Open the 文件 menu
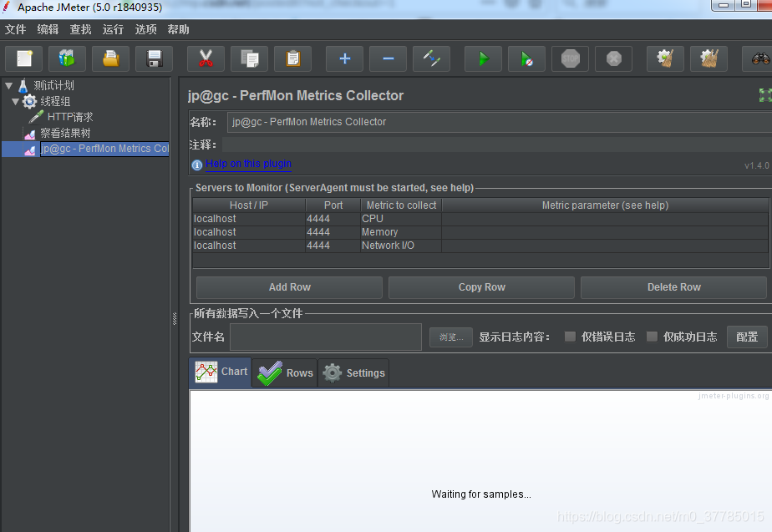 [x=15, y=29]
